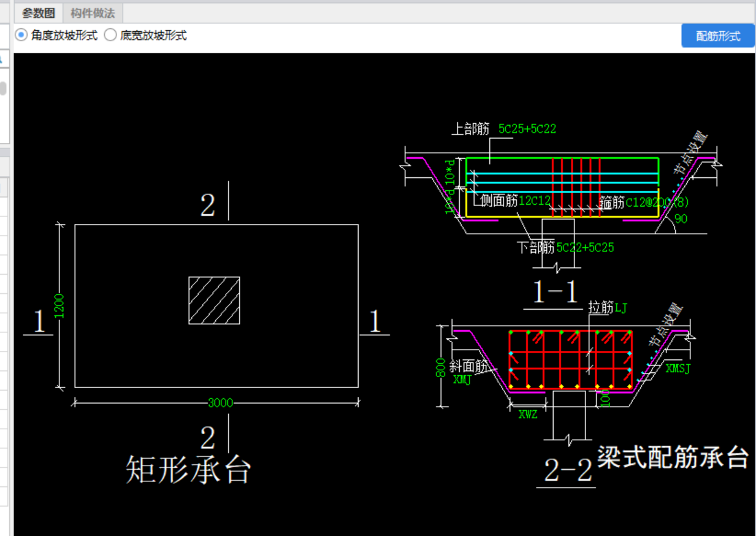The height and width of the screenshot is (536, 756).
Task: Click the bottom rebar value 5C22+5C25
Action: coord(585,248)
